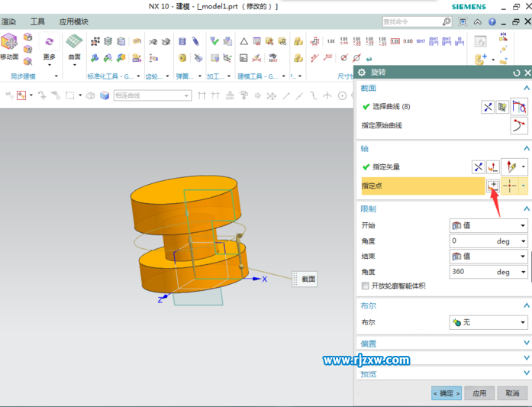Click the end 角度 input field showing 360

pos(470,272)
